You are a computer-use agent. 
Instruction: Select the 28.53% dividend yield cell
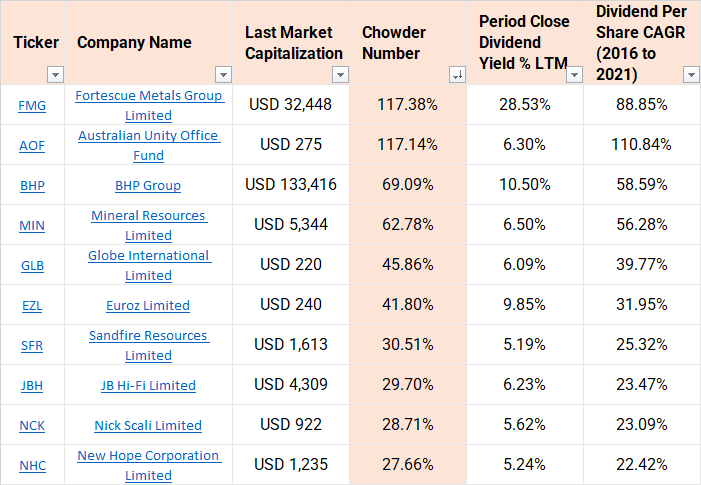click(524, 105)
